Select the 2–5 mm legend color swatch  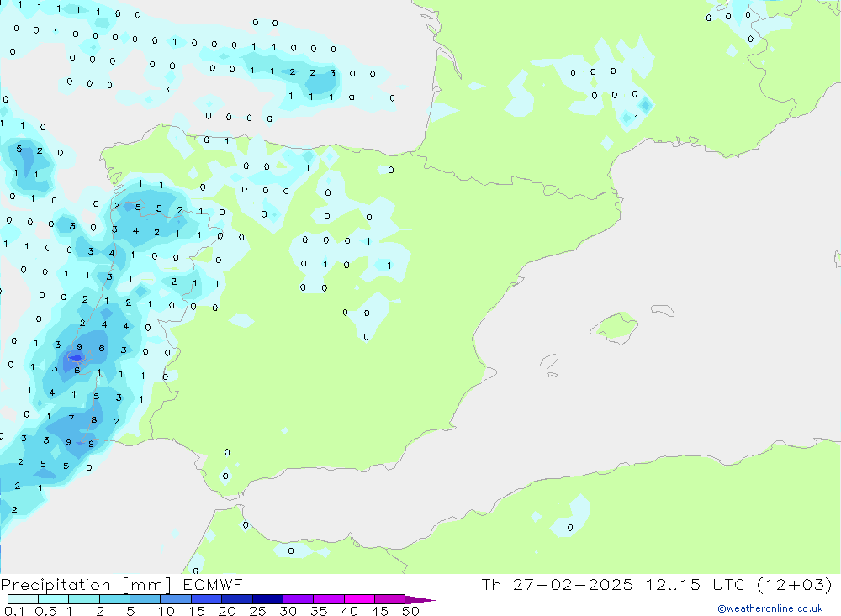click(114, 599)
